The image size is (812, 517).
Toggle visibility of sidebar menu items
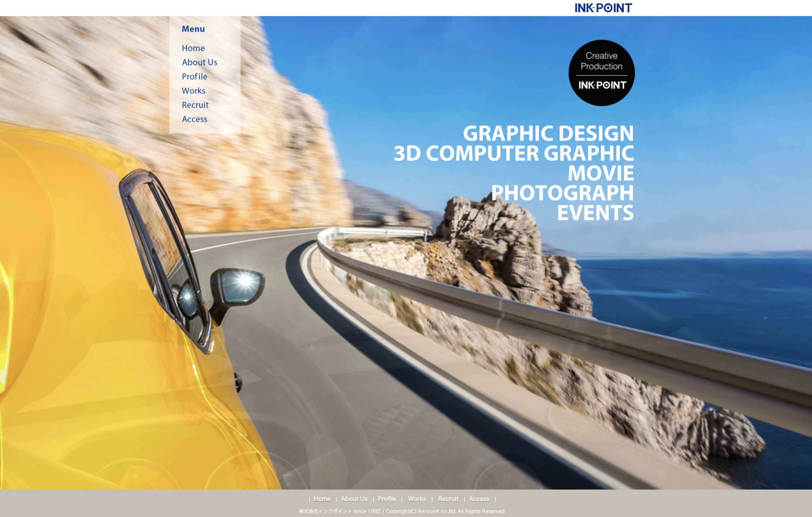coord(194,28)
